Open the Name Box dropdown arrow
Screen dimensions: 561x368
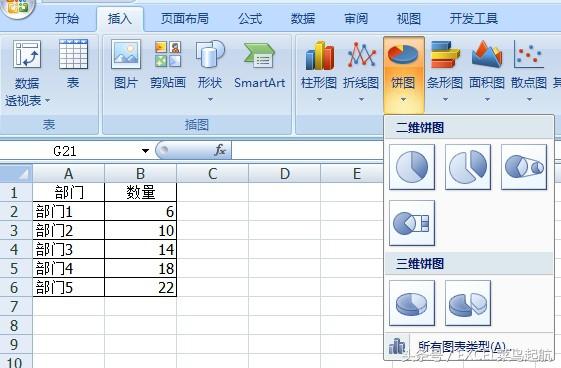coord(145,151)
